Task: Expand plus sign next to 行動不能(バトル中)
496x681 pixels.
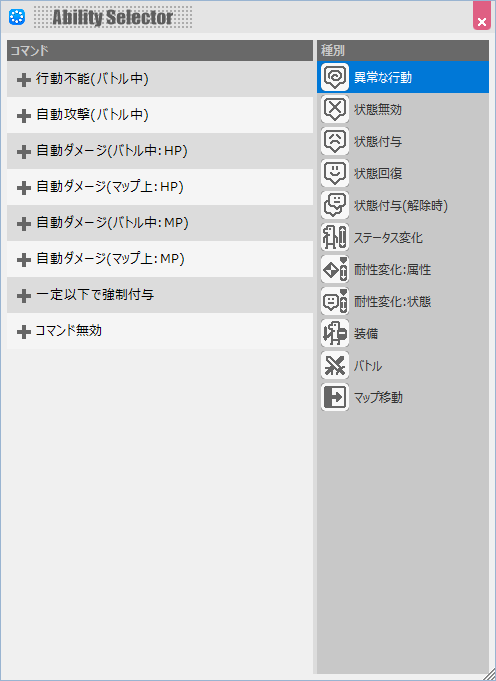Action: coord(23,80)
